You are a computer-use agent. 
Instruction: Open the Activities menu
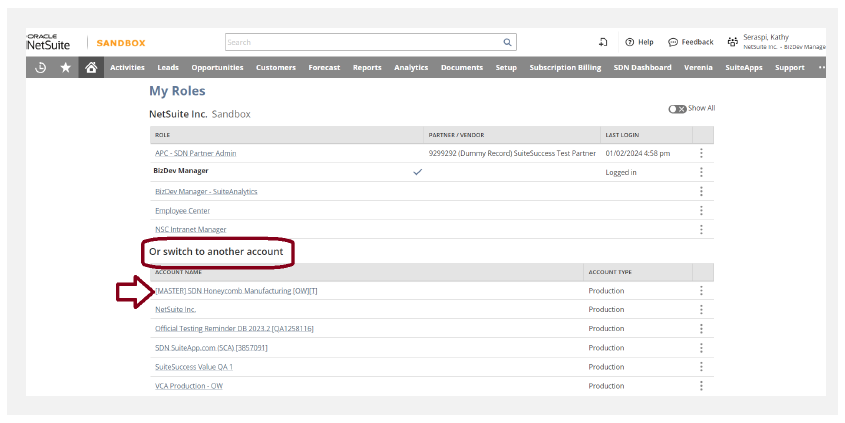pos(127,67)
